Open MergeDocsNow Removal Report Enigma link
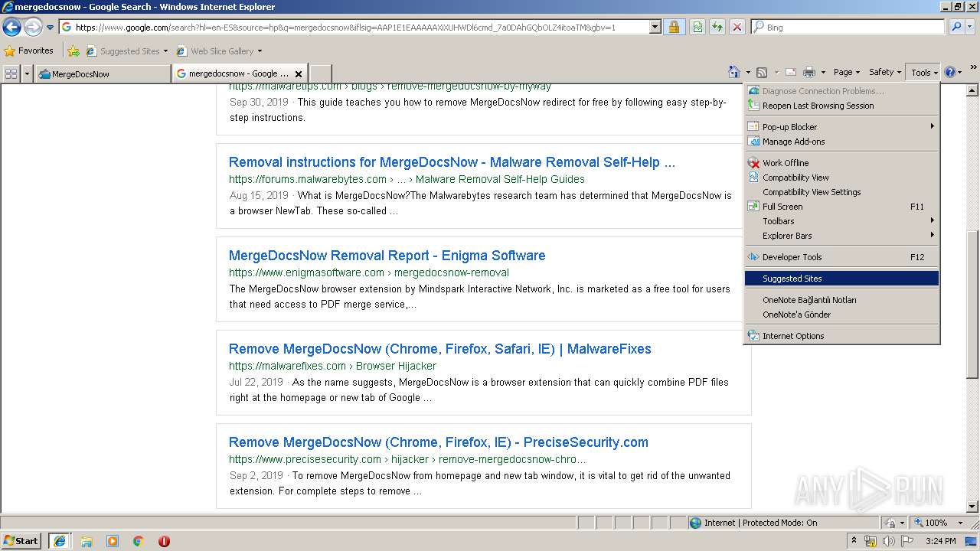Image resolution: width=980 pixels, height=551 pixels. (x=387, y=256)
